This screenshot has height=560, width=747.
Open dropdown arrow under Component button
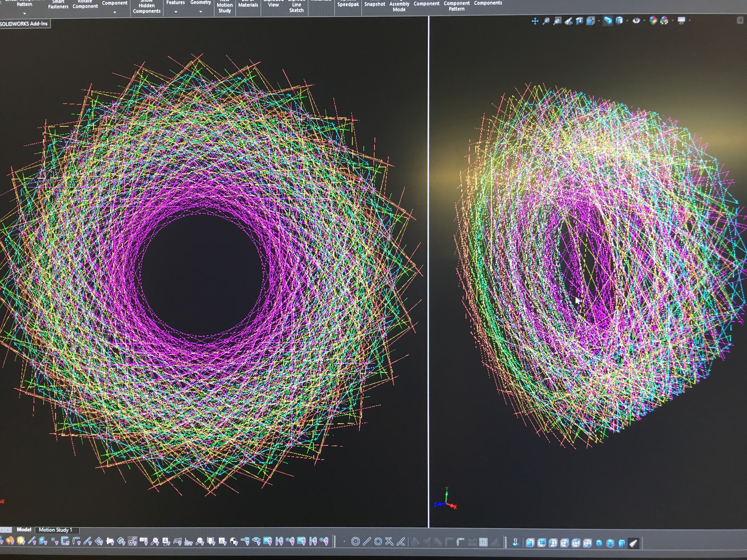point(115,12)
